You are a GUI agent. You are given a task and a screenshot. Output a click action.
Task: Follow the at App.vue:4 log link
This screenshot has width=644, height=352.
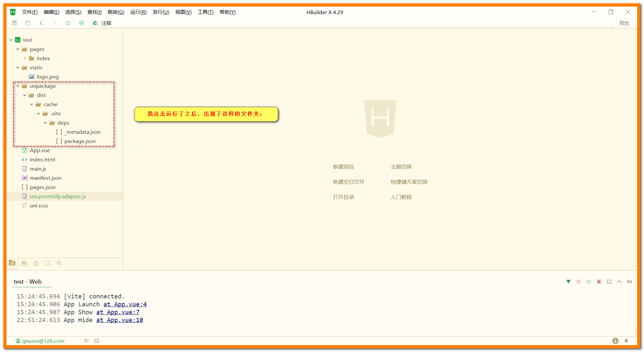[125, 304]
